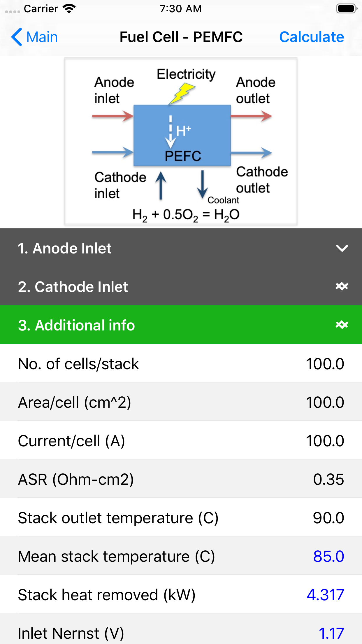Tap the green Additional info header
362x644 pixels.
pyautogui.click(x=76, y=325)
